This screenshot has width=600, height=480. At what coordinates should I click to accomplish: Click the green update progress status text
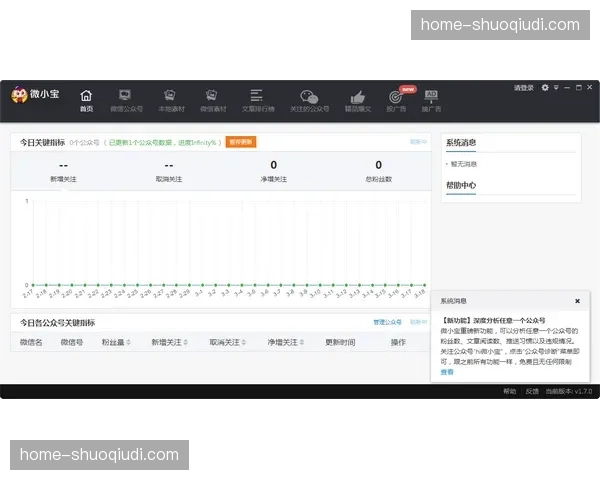pyautogui.click(x=163, y=143)
